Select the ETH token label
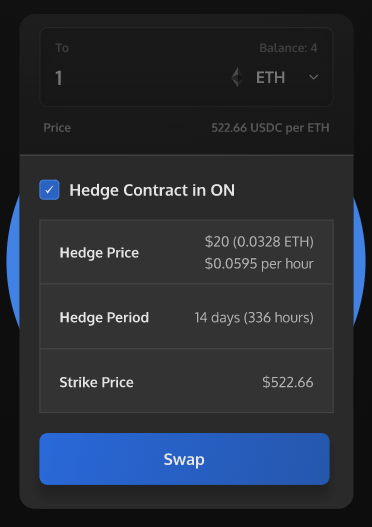The width and height of the screenshot is (372, 527). click(x=270, y=78)
